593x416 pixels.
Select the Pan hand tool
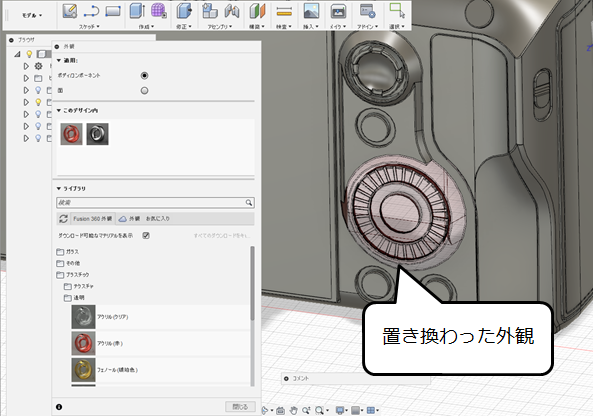293,410
